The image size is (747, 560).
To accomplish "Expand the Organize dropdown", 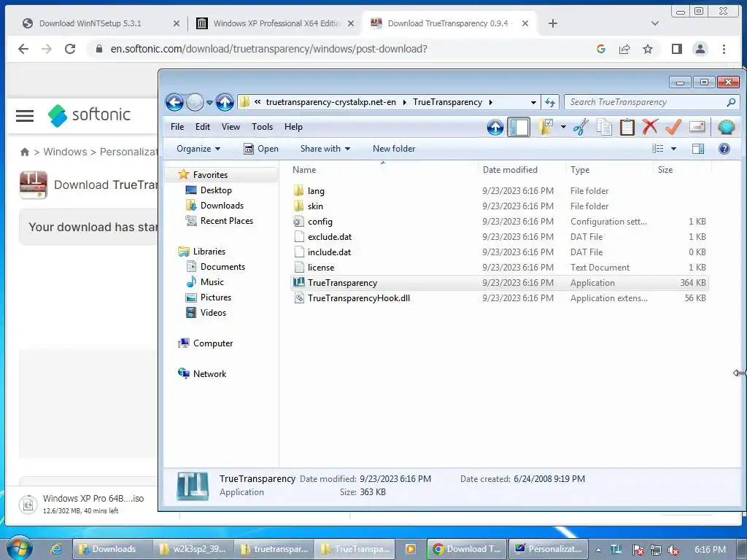I will [198, 149].
